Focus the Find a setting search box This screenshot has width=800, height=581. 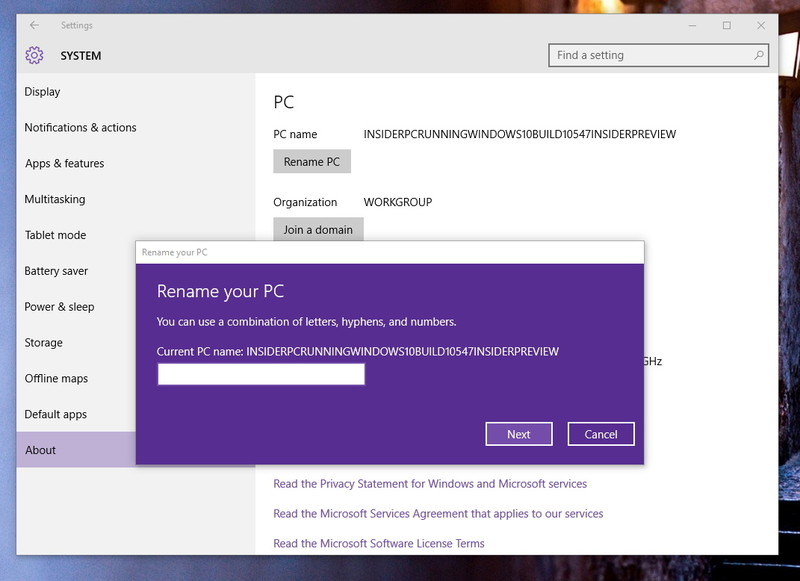(x=658, y=55)
